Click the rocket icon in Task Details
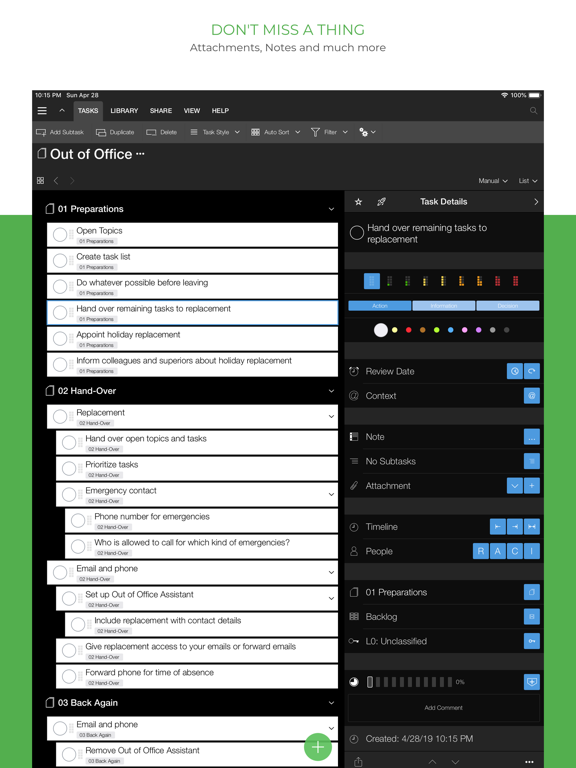Image resolution: width=576 pixels, height=768 pixels. click(381, 202)
